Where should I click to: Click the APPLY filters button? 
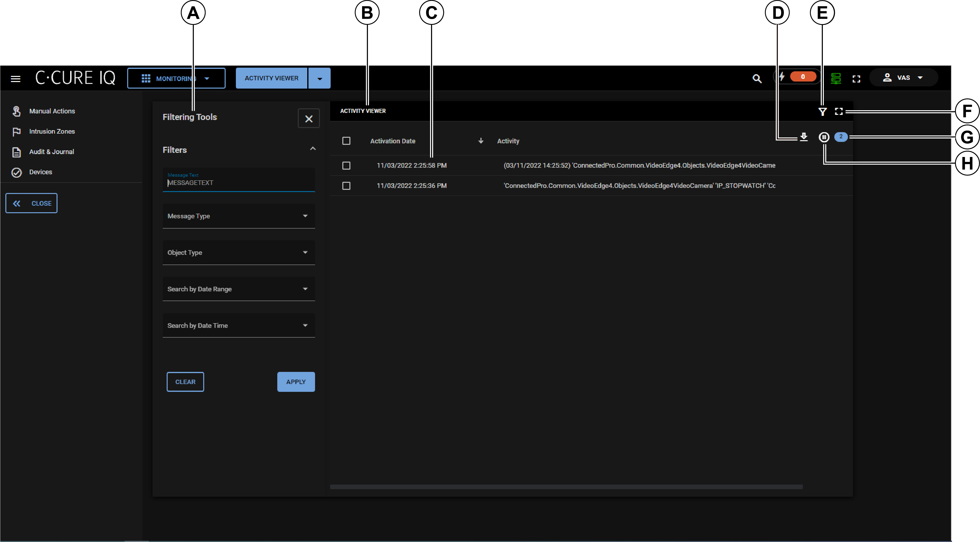point(296,382)
